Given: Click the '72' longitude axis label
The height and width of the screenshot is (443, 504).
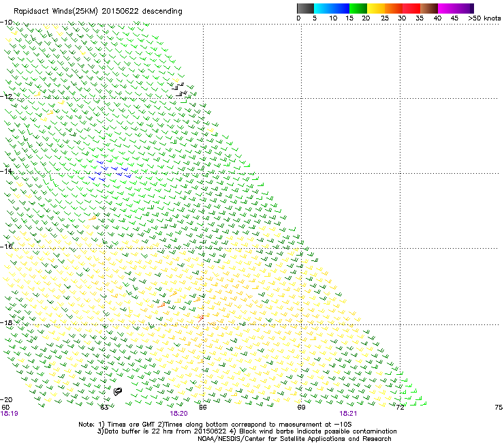Looking at the screenshot, I should coord(400,408).
